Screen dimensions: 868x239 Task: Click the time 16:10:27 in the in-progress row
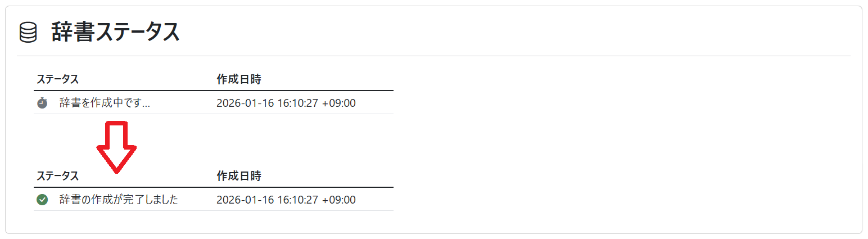[298, 103]
